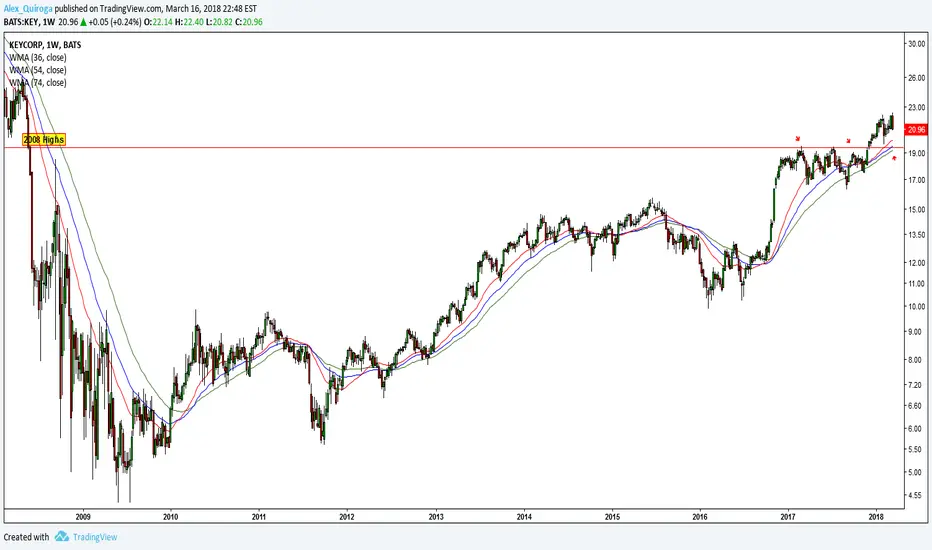This screenshot has width=932, height=550.
Task: Click the "23.00" price axis label
Action: [x=917, y=108]
